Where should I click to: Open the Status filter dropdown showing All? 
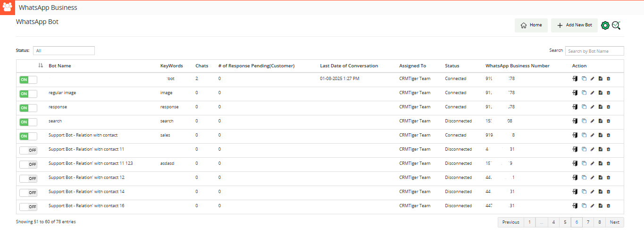pos(64,50)
